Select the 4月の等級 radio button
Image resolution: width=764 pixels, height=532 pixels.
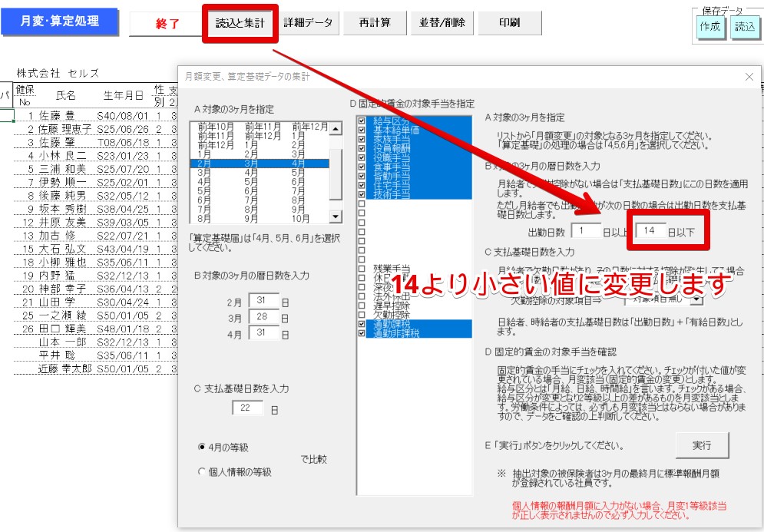pos(202,448)
